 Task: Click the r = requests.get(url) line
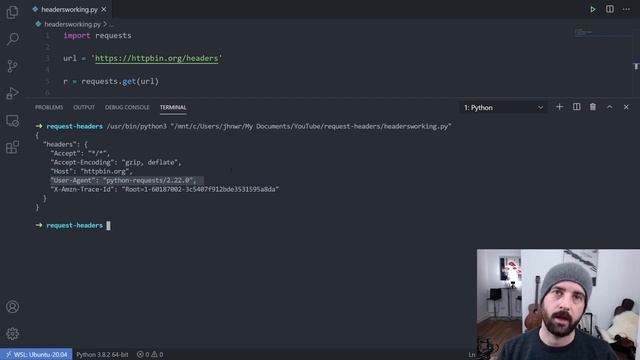111,81
